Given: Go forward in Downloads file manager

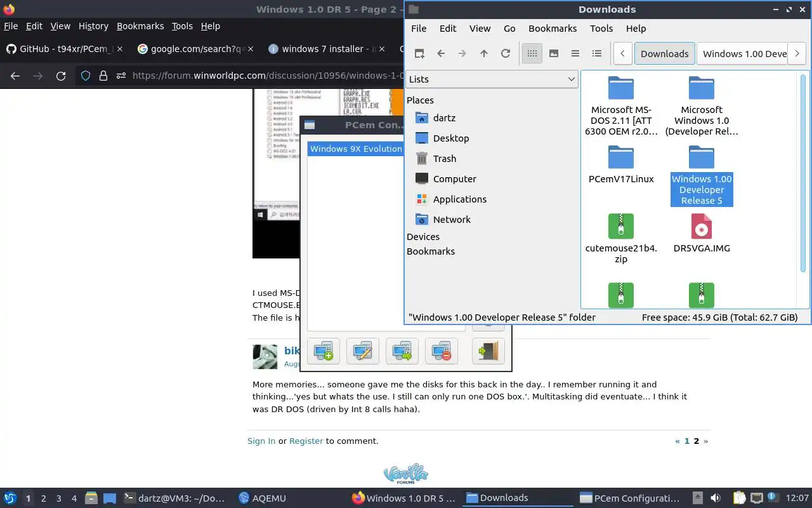Looking at the screenshot, I should tap(462, 53).
